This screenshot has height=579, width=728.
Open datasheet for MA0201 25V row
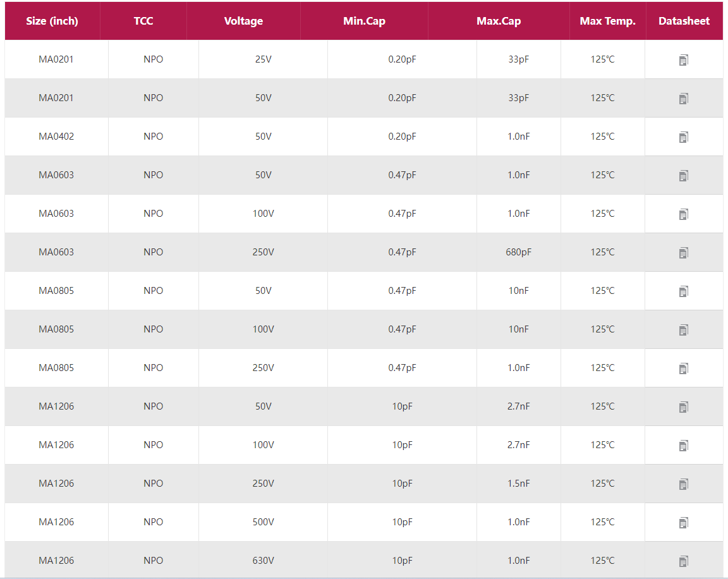[683, 60]
